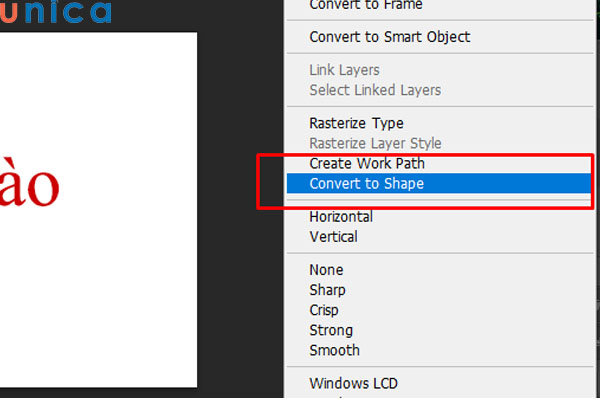Select the Windows LCD option
Screen dimensions: 600x400
[x=354, y=383]
